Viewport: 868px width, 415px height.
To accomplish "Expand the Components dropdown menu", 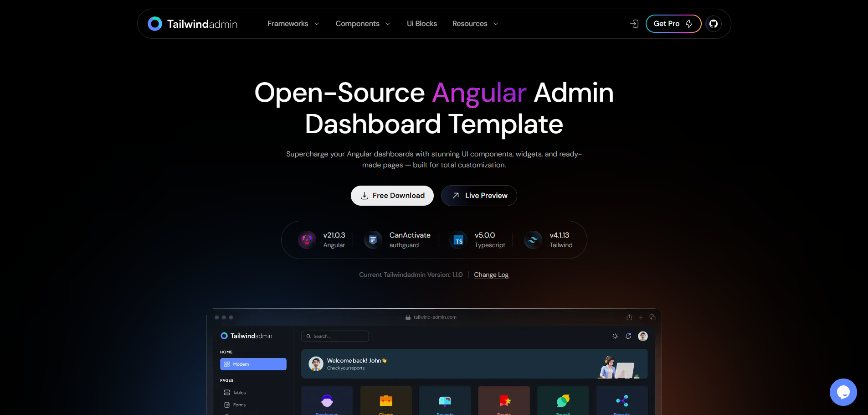I will click(363, 24).
